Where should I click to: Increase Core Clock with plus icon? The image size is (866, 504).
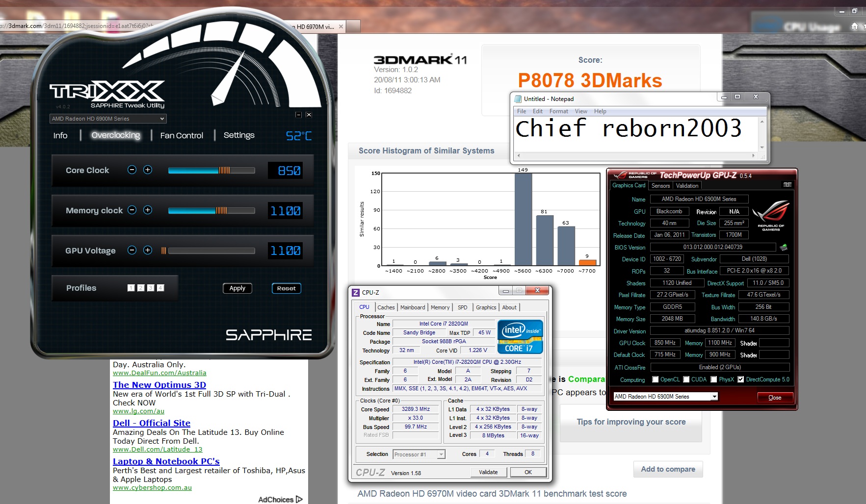click(x=148, y=170)
